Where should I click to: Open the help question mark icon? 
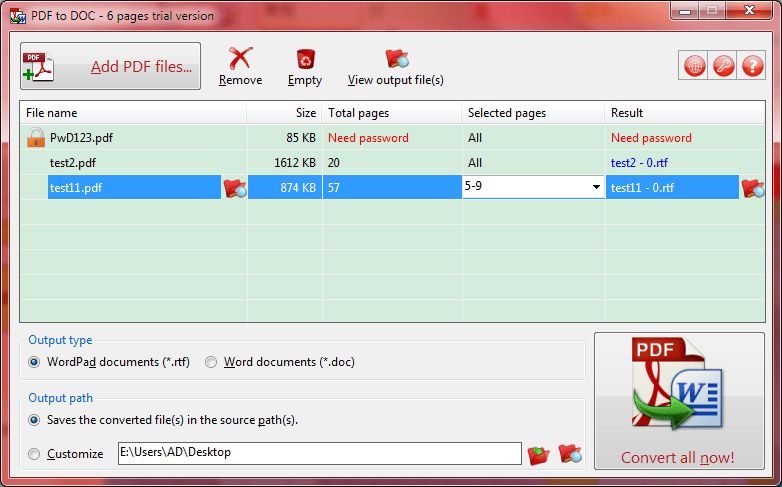tap(752, 66)
